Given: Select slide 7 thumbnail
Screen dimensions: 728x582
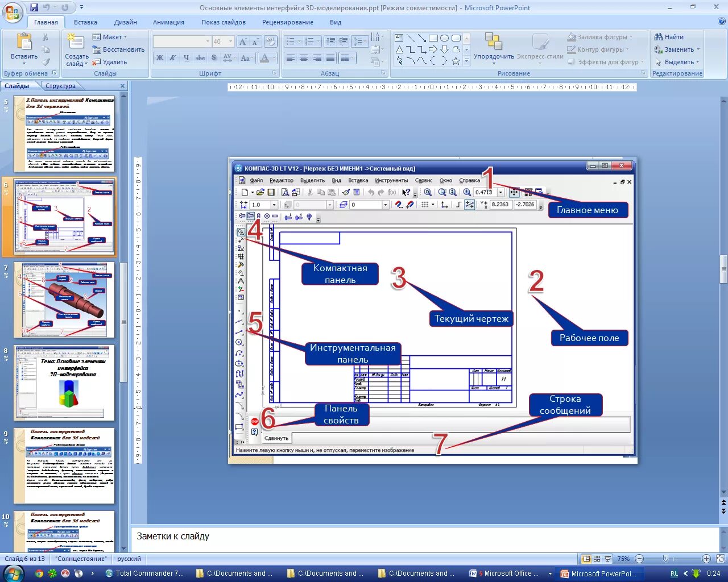Looking at the screenshot, I should tap(64, 300).
